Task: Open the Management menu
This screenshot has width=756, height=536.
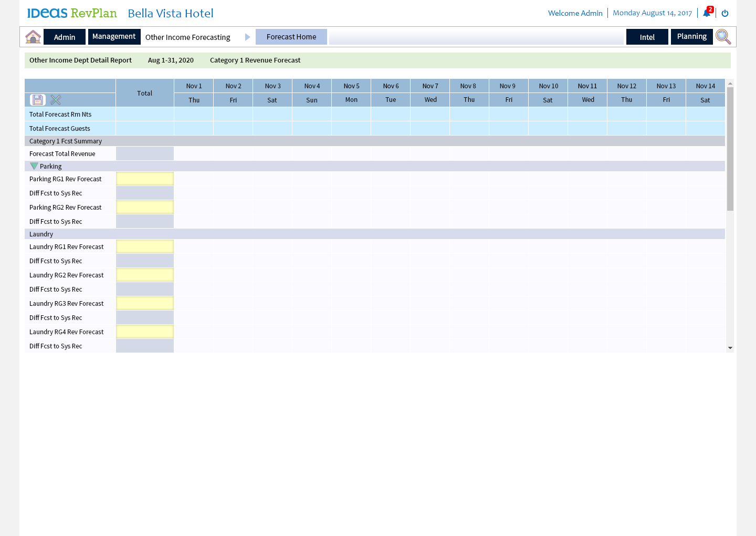Action: click(x=114, y=37)
